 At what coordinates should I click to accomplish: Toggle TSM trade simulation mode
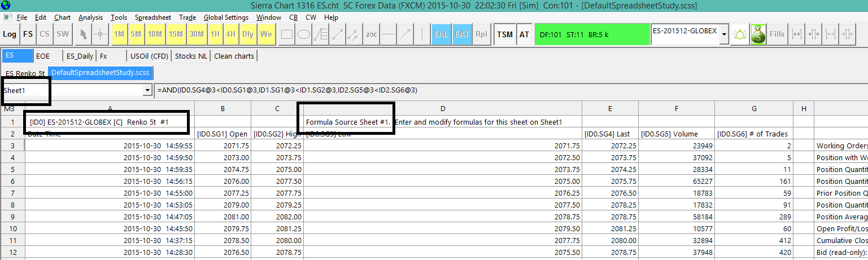505,34
